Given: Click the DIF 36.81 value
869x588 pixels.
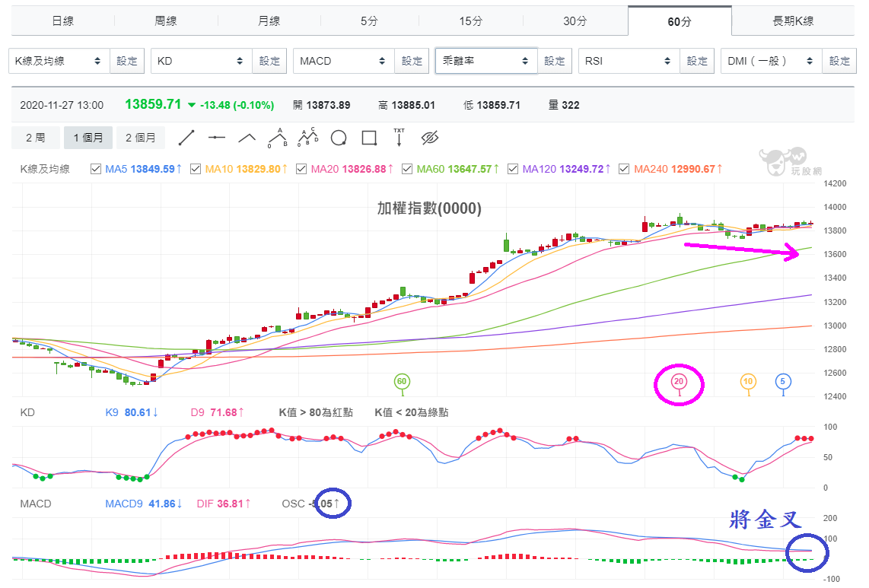Looking at the screenshot, I should point(224,504).
